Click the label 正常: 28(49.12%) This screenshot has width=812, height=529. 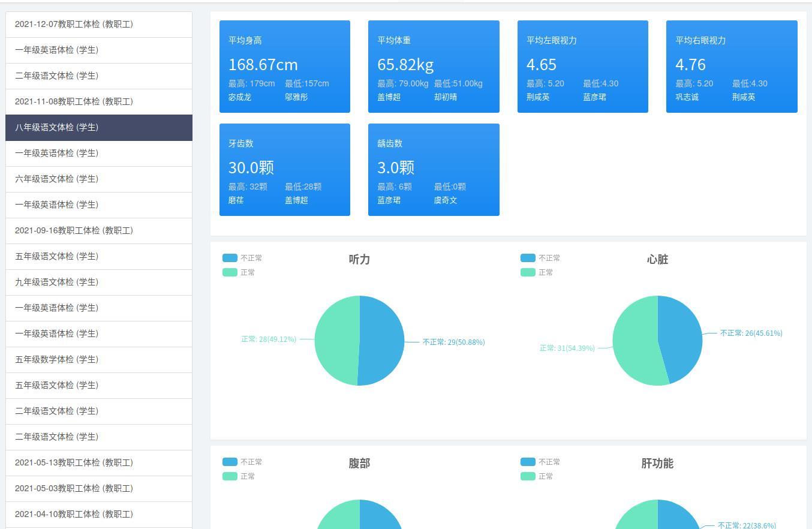click(x=269, y=339)
